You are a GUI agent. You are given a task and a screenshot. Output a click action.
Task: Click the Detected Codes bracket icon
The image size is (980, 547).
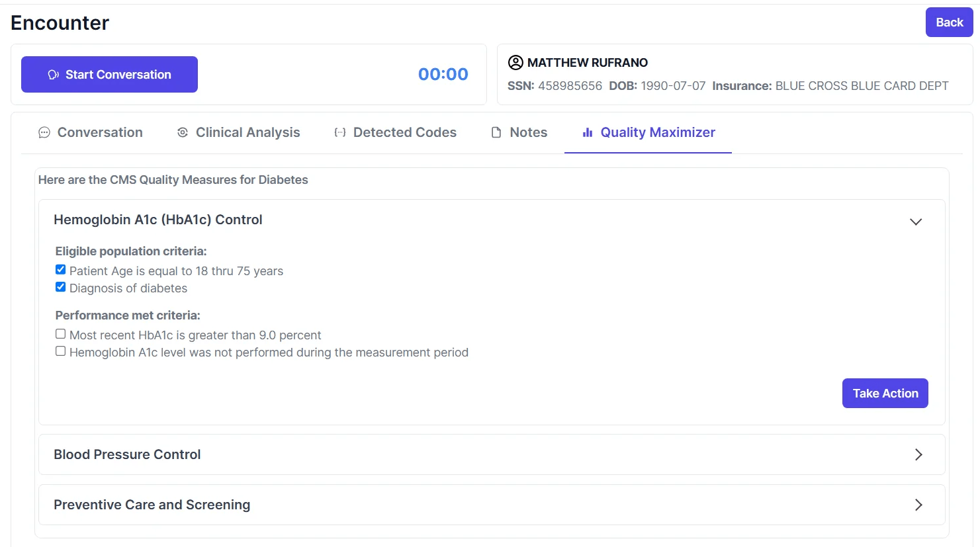pyautogui.click(x=340, y=133)
